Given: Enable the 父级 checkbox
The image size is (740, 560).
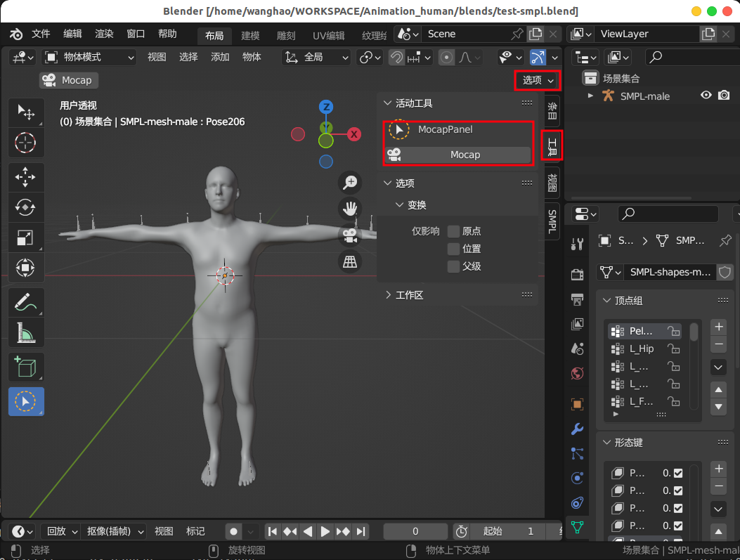Looking at the screenshot, I should tap(453, 266).
